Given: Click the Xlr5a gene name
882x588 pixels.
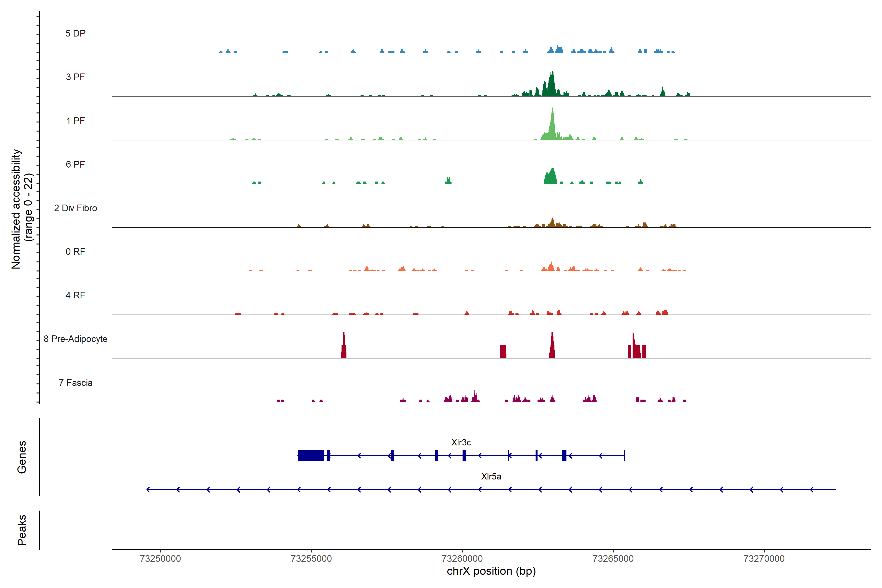Looking at the screenshot, I should click(491, 477).
